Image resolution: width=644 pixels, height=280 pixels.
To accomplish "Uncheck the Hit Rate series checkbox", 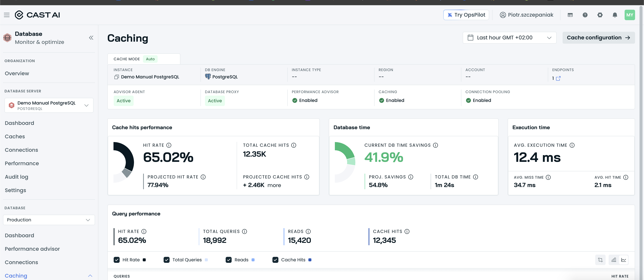I will pyautogui.click(x=116, y=260).
